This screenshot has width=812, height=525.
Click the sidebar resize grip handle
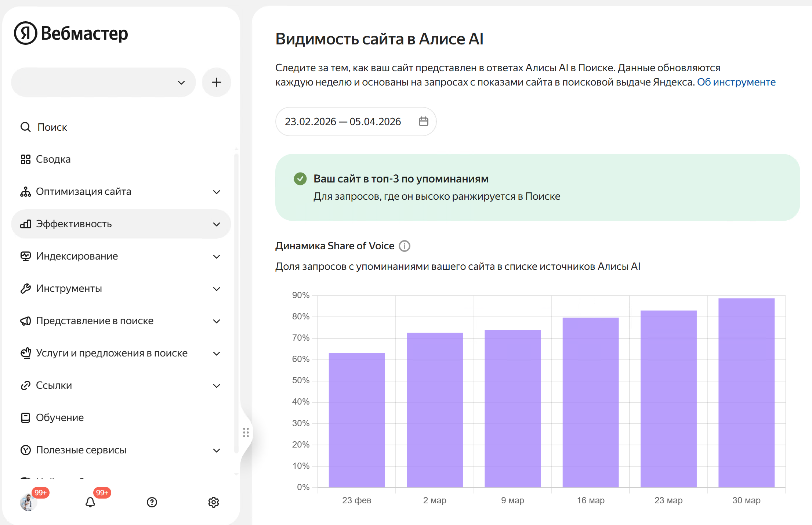(x=246, y=432)
